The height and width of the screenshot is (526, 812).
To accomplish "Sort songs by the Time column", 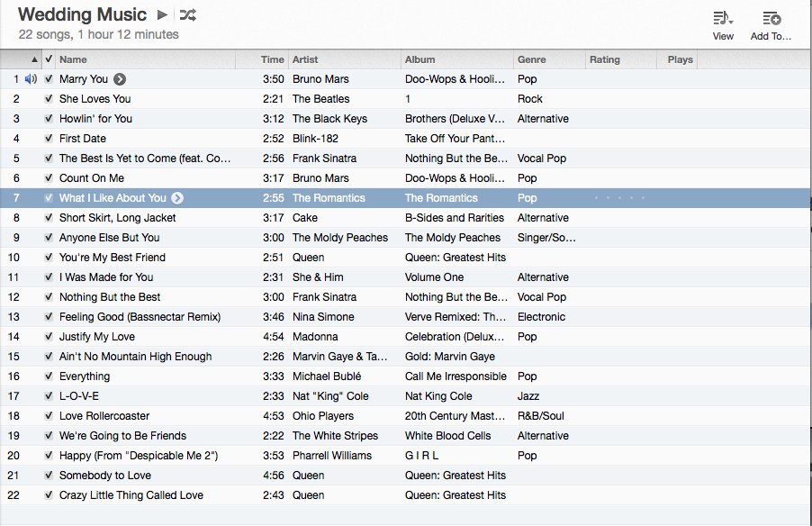I will pyautogui.click(x=262, y=59).
